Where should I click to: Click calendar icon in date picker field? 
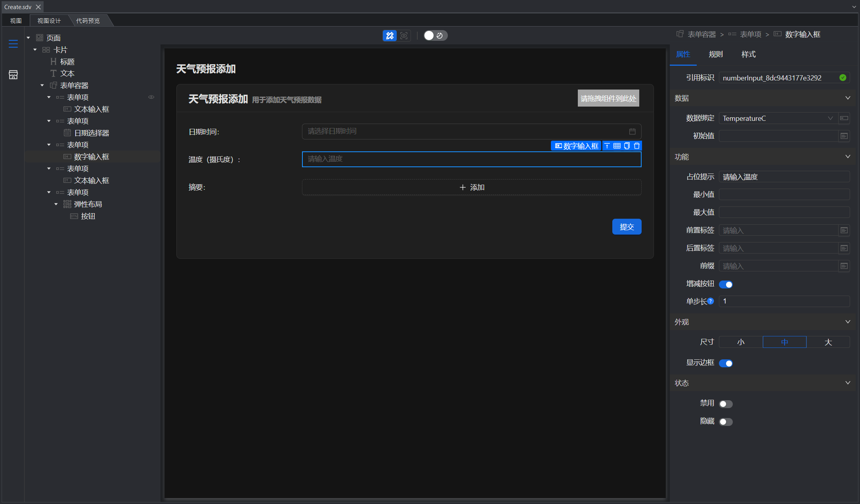(632, 131)
